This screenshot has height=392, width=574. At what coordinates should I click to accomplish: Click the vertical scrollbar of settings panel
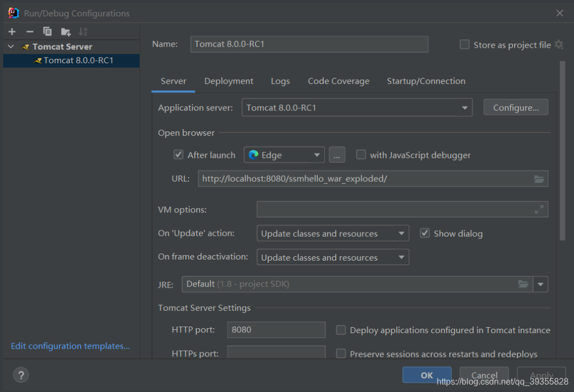563,150
